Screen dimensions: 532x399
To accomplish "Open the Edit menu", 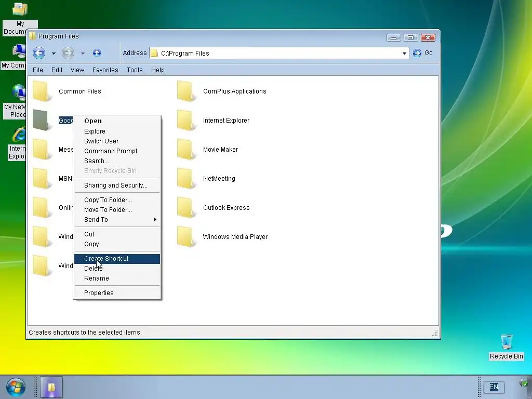I will [57, 70].
